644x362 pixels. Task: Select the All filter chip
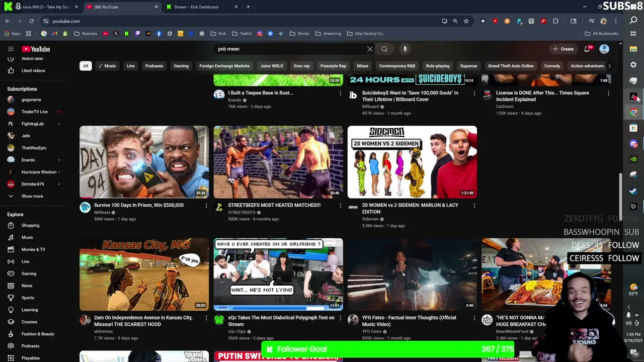tap(86, 66)
